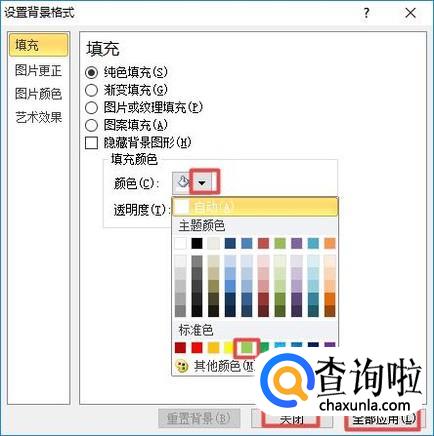This screenshot has width=434, height=436.
Task: Pick light green standard color swatch
Action: pos(247,347)
